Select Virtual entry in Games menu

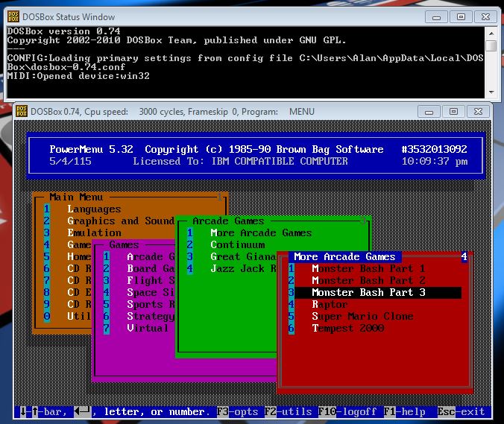click(148, 328)
